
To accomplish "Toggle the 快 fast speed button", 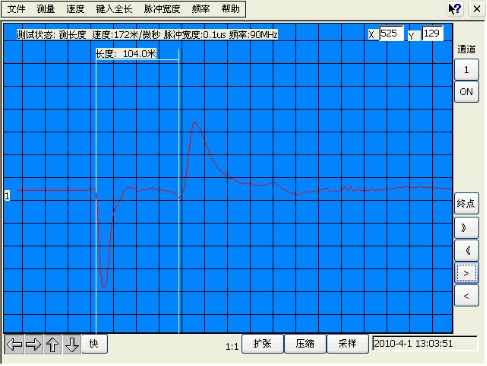I will point(95,344).
